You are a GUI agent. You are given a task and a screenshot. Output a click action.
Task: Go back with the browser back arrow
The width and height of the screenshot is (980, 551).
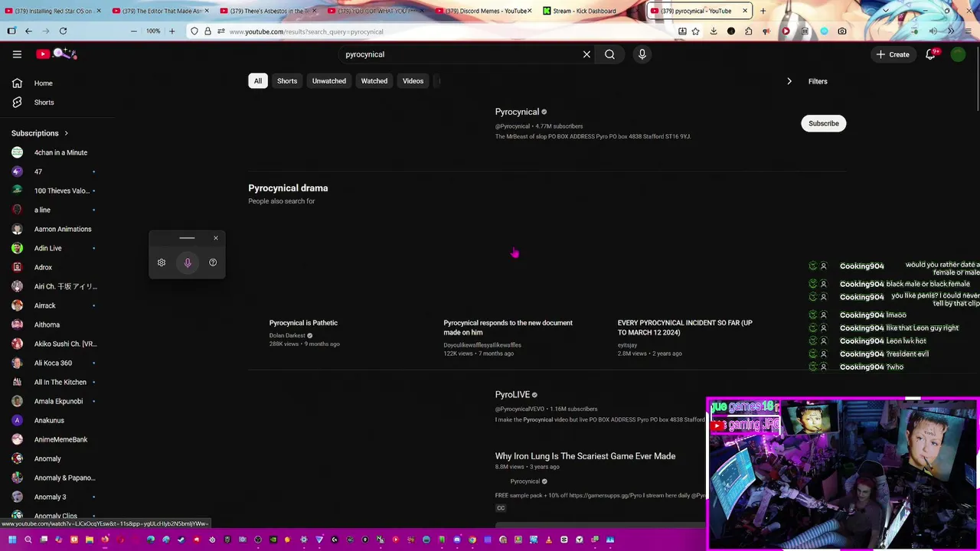pyautogui.click(x=28, y=31)
